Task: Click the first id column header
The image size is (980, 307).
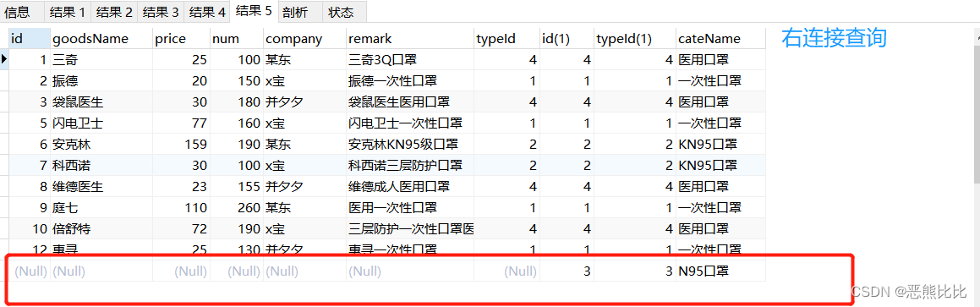Action: tap(30, 39)
